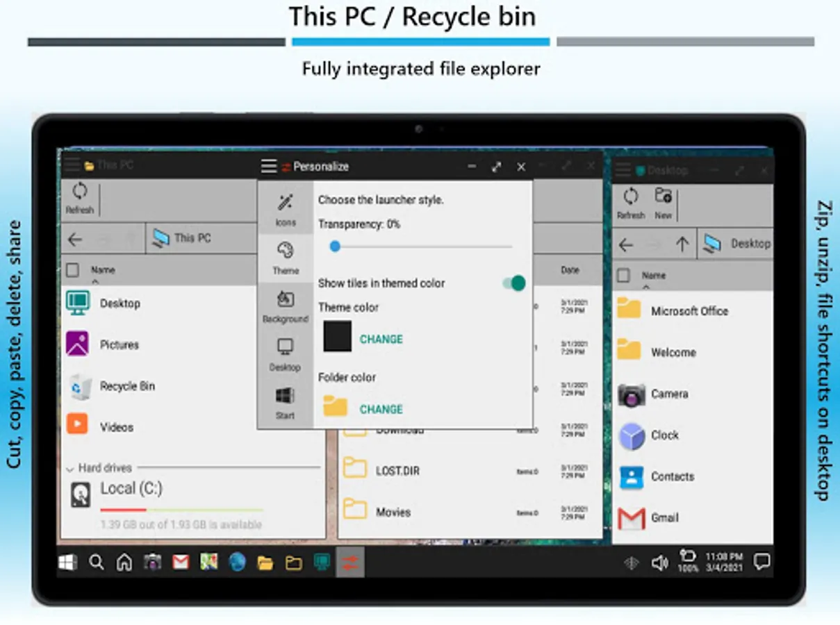Click 'Choose the launcher style.' text
This screenshot has width=840, height=625.
(381, 200)
